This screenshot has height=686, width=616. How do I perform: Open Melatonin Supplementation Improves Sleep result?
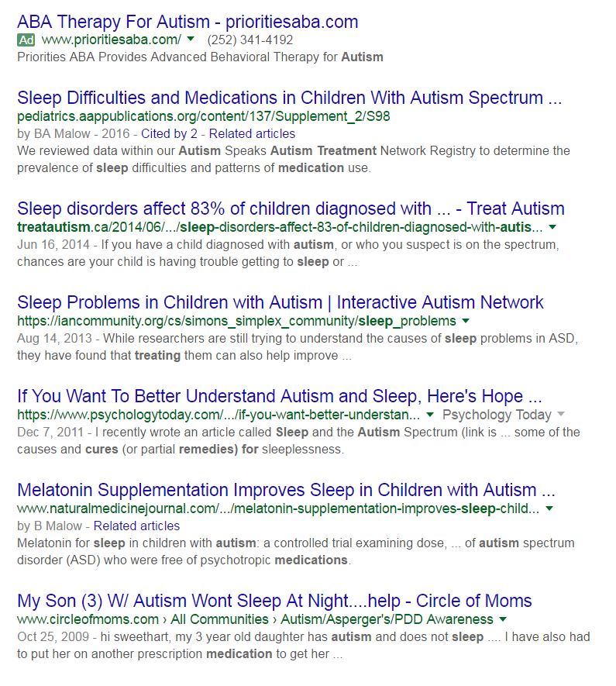click(287, 490)
